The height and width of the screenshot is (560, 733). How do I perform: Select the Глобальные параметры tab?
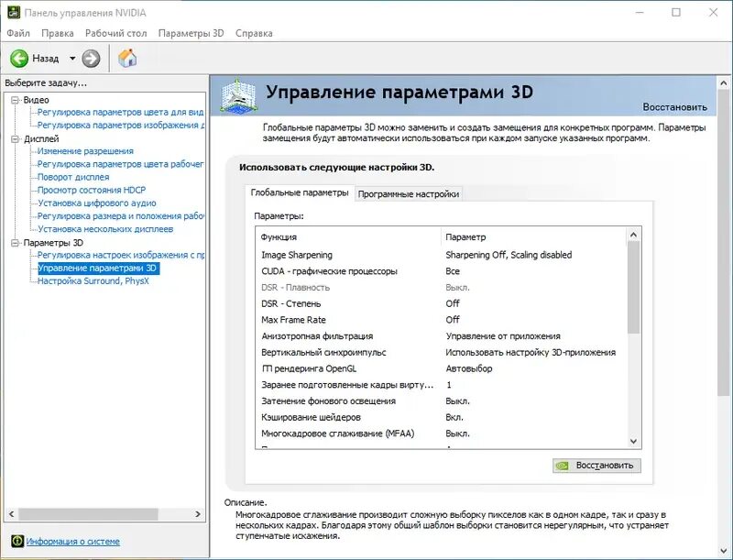coord(300,192)
